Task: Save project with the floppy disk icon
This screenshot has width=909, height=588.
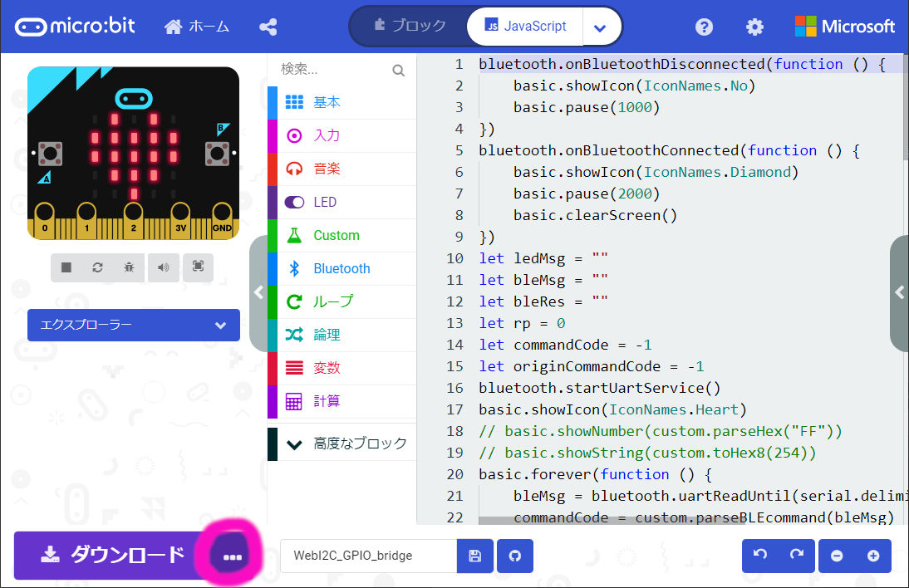Action: pyautogui.click(x=475, y=556)
